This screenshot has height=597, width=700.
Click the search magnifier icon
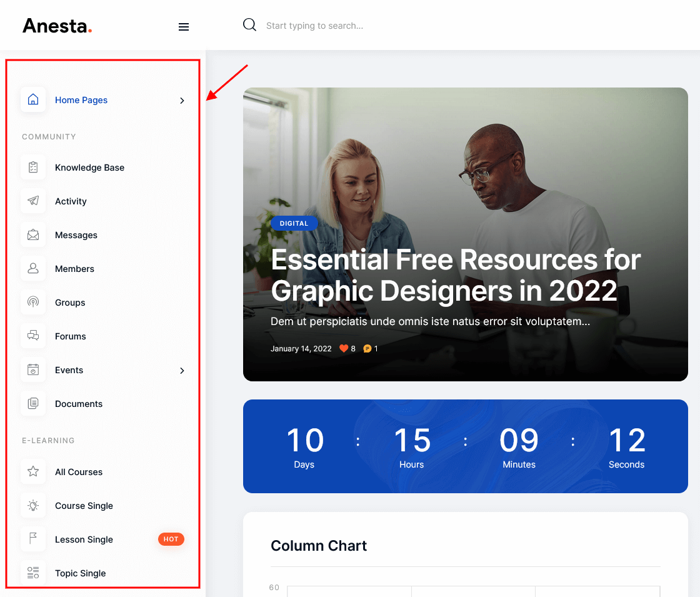[x=249, y=25]
